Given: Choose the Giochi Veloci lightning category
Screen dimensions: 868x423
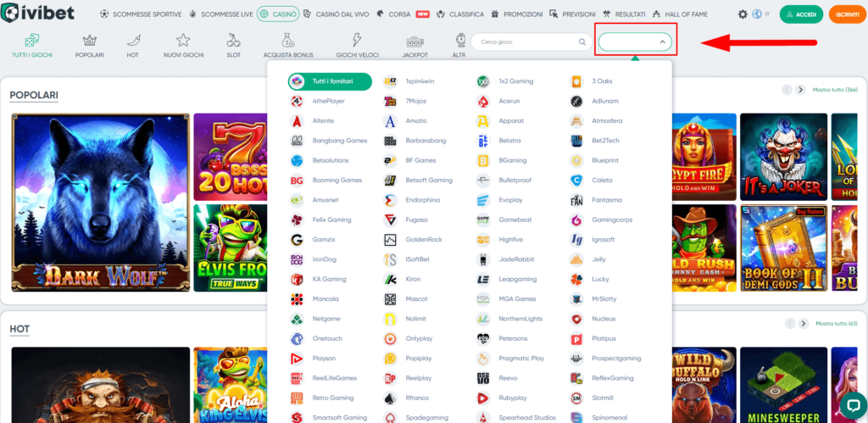Looking at the screenshot, I should coord(356,45).
